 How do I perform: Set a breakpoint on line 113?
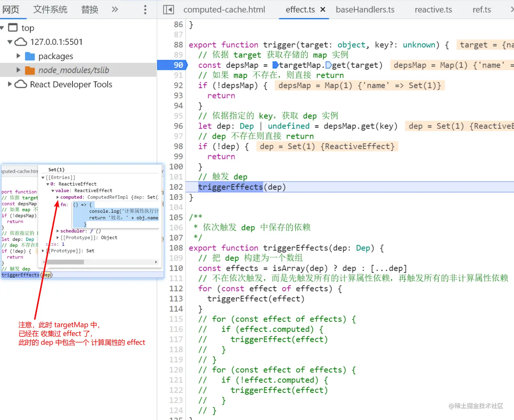(176, 299)
